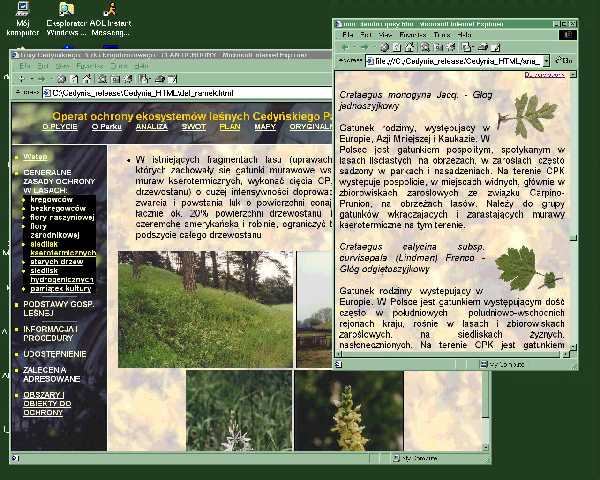Select kręgowców in the sidebar
The image size is (600, 480).
click(52, 199)
